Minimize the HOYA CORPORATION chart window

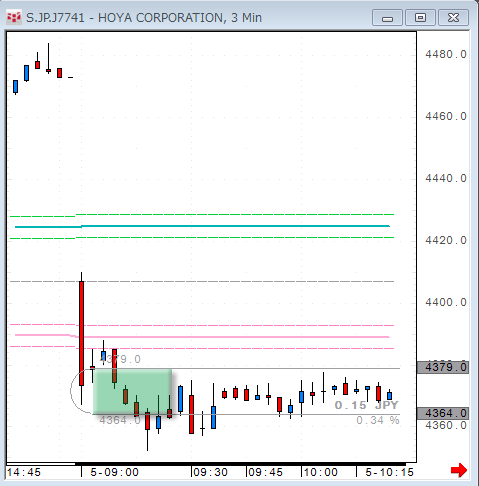[x=387, y=18]
